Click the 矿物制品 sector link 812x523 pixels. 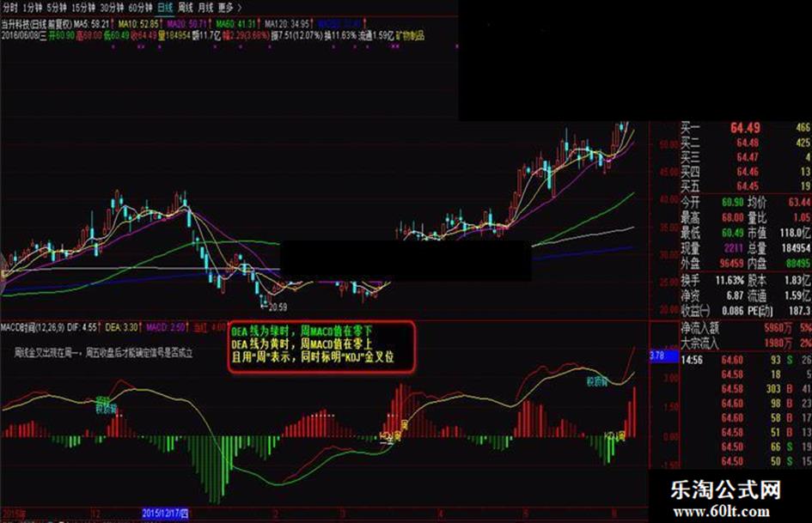point(410,35)
